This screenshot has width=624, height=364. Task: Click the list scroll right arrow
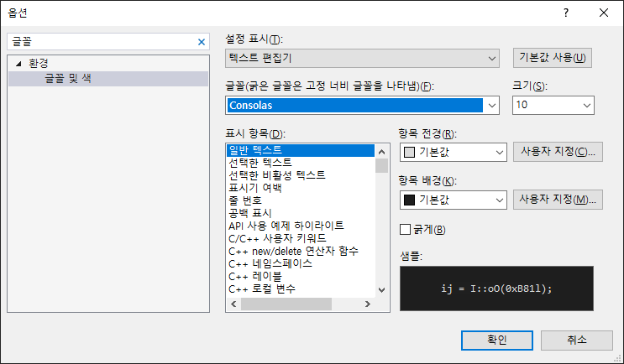point(368,304)
